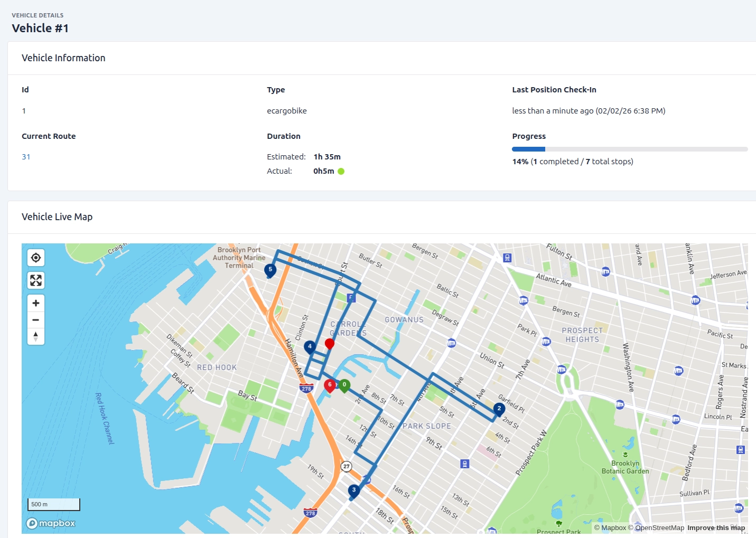756x538 pixels.
Task: Zoom in on the live map
Action: pyautogui.click(x=35, y=303)
